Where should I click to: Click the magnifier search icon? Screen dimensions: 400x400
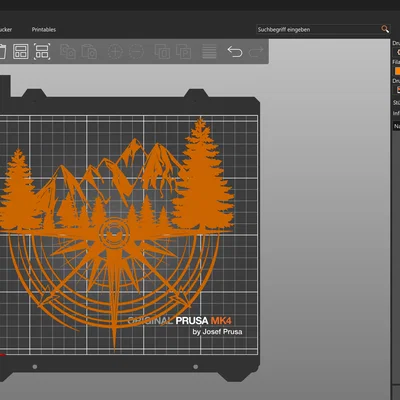pos(385,29)
